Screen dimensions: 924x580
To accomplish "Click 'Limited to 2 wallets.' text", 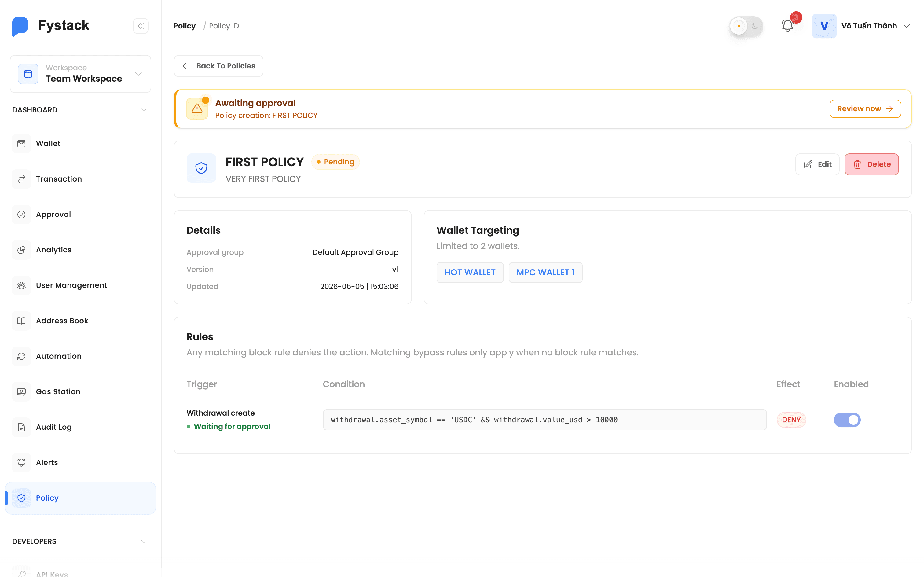I will click(478, 246).
